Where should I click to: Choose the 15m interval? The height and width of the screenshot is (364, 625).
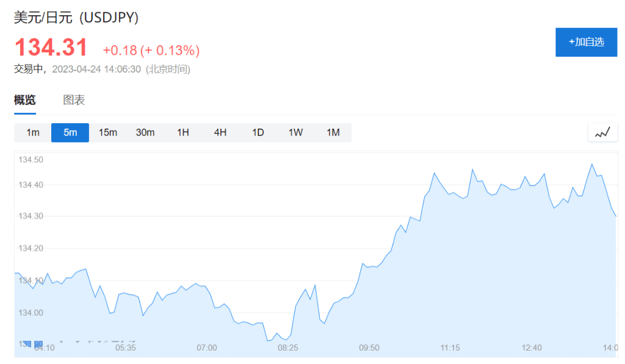(107, 133)
